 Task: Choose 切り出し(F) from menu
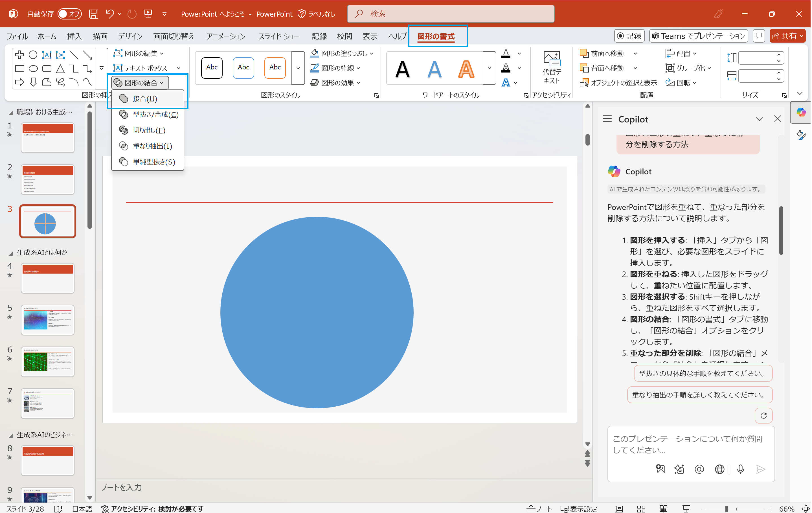[x=148, y=130]
